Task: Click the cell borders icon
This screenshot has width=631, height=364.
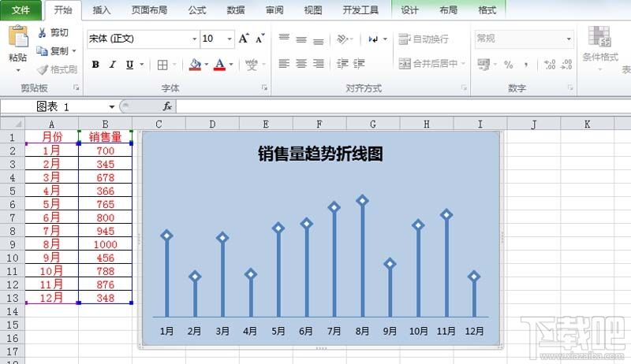Action: coord(162,65)
